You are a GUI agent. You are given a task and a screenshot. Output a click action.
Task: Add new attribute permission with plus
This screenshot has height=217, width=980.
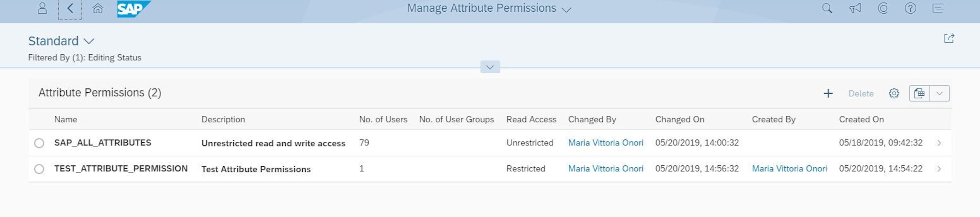coord(828,93)
